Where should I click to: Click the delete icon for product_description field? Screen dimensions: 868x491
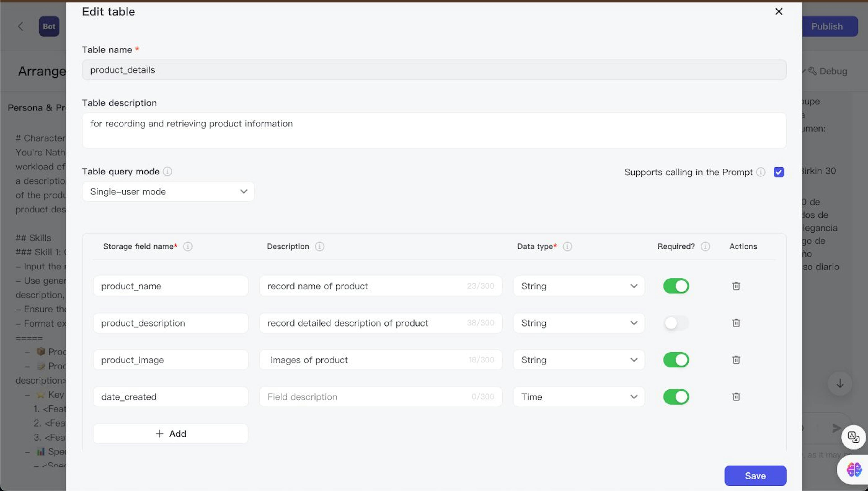coord(736,323)
